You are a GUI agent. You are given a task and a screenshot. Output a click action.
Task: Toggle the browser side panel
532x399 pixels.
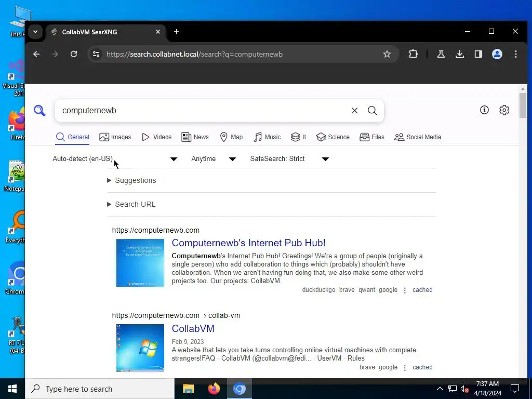[x=478, y=54]
